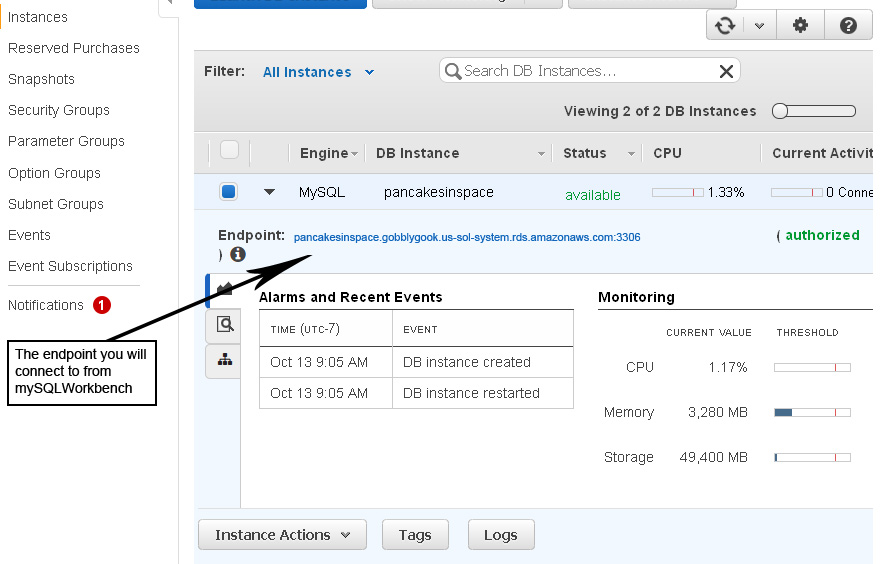Open Parameter Groups in the sidebar
This screenshot has width=880, height=564.
[66, 141]
